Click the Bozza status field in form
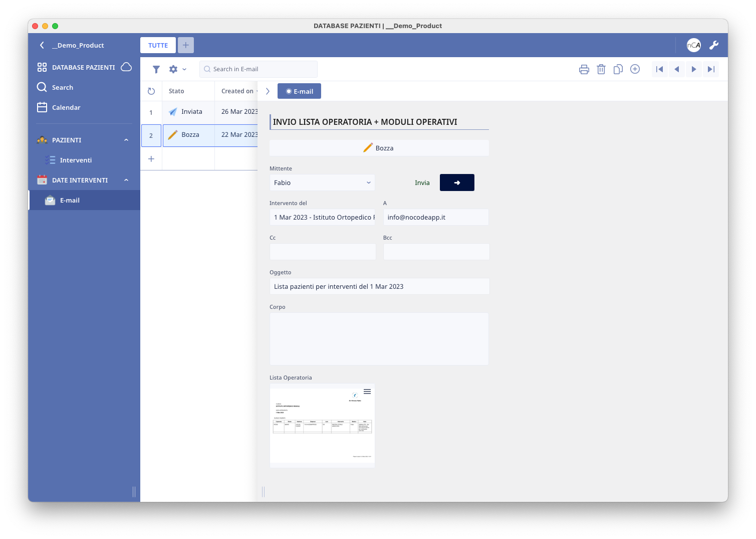756x539 pixels. (379, 148)
